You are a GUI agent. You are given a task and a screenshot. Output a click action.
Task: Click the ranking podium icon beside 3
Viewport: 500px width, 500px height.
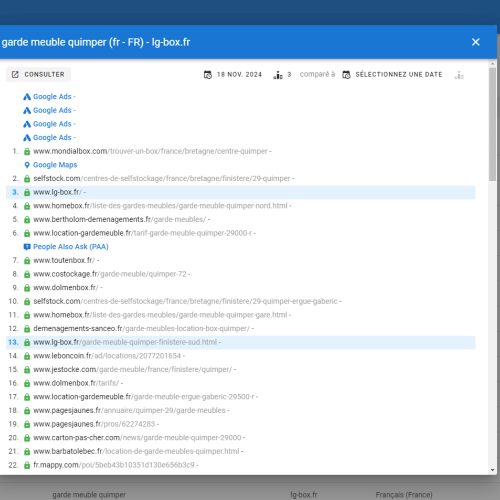coord(278,75)
